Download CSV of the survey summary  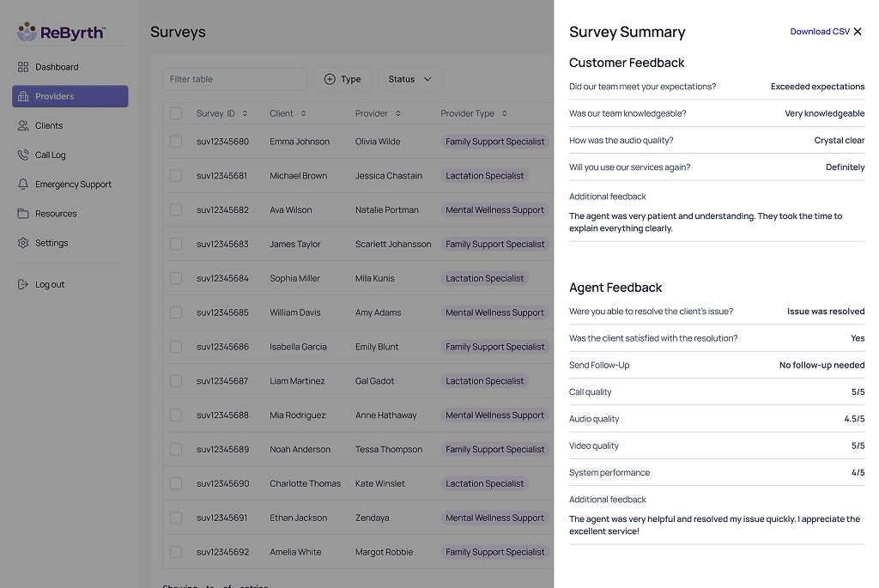pos(819,32)
